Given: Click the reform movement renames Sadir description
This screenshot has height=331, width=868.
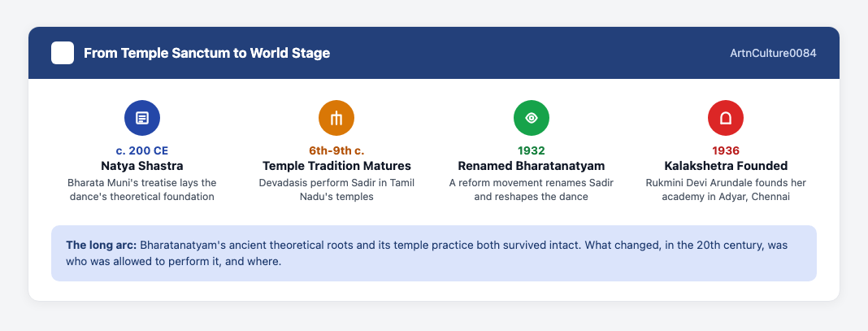Looking at the screenshot, I should coord(532,189).
